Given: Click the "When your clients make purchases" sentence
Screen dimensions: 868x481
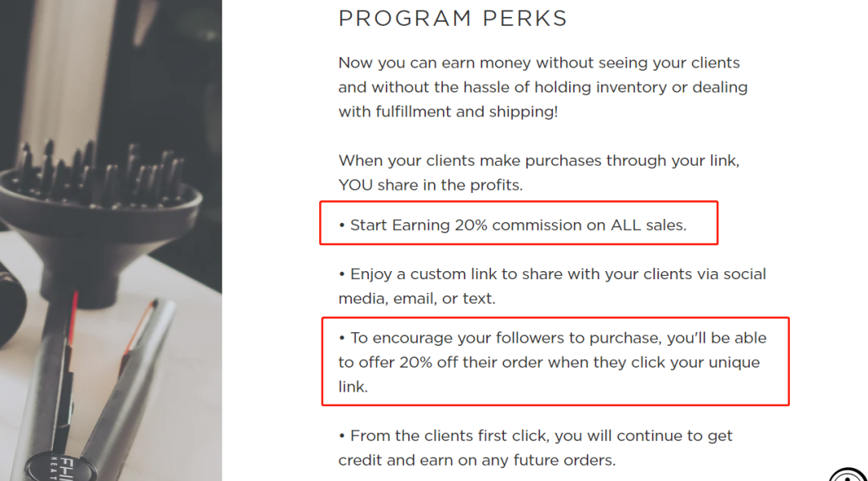Looking at the screenshot, I should (538, 160).
